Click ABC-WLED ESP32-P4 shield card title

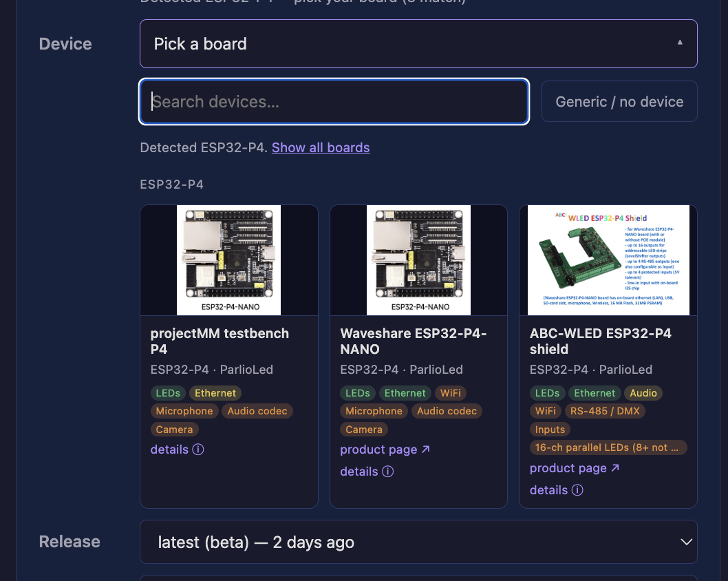[600, 341]
